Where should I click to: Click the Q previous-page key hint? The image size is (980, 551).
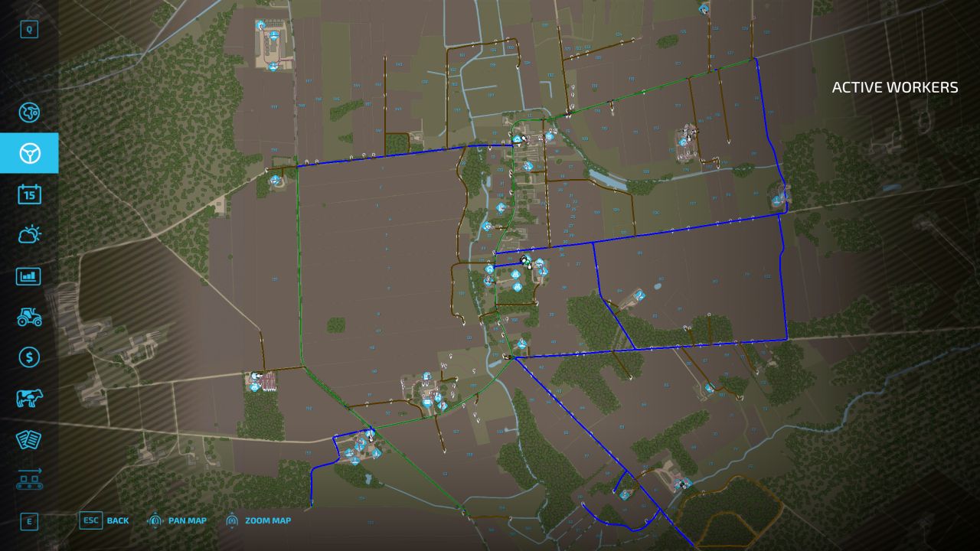(29, 30)
